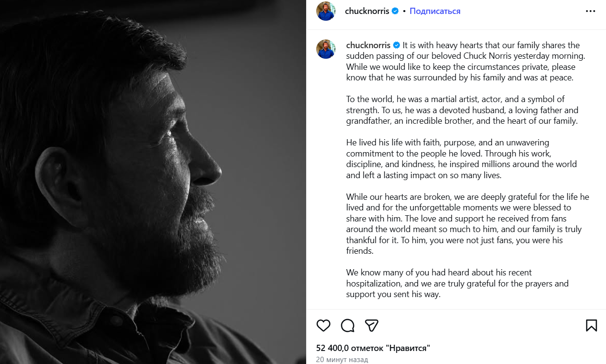The height and width of the screenshot is (364, 606).
Task: Share the post via paper plane icon
Action: tap(371, 325)
